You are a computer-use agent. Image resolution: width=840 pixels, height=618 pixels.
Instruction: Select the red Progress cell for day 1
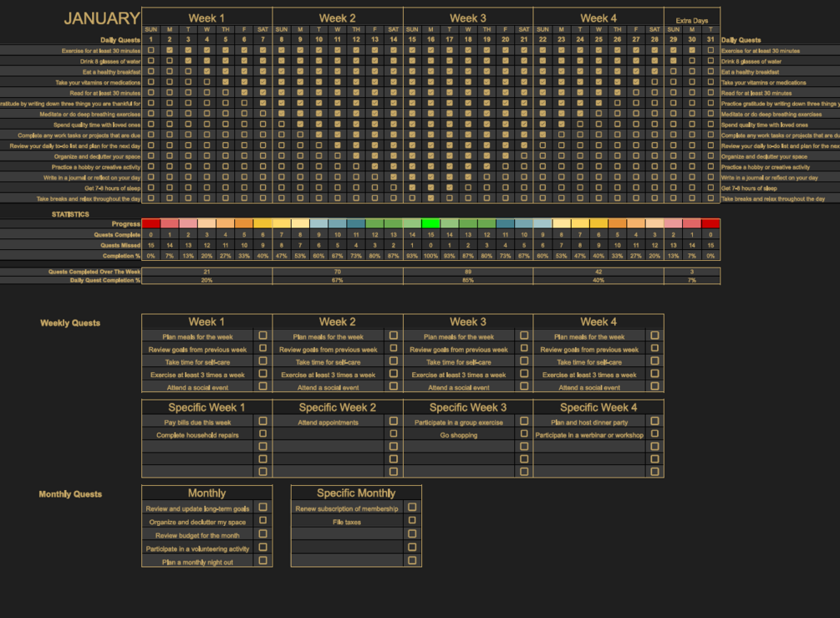pos(151,223)
